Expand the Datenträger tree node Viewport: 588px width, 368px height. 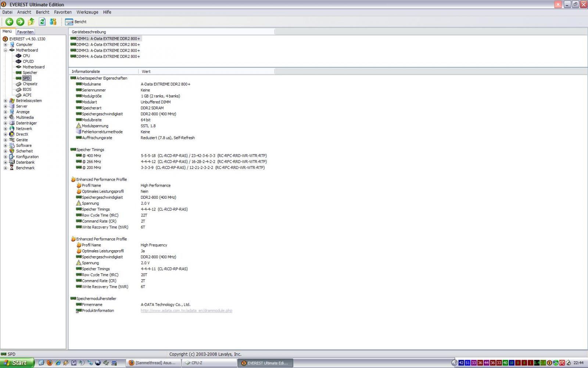point(6,123)
